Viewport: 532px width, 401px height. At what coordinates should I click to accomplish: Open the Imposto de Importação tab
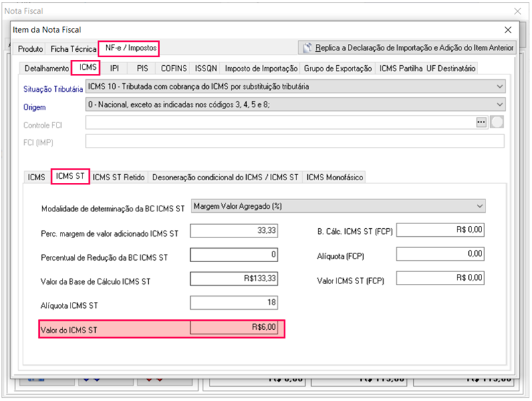point(261,68)
